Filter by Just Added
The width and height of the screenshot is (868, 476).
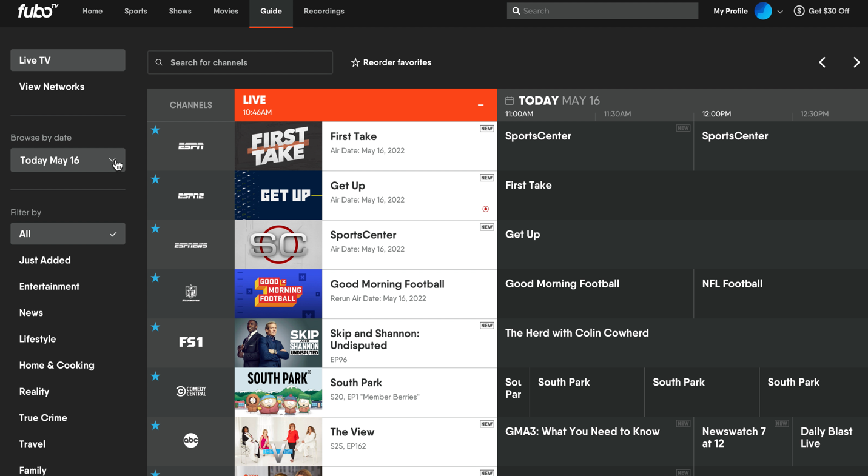click(45, 260)
